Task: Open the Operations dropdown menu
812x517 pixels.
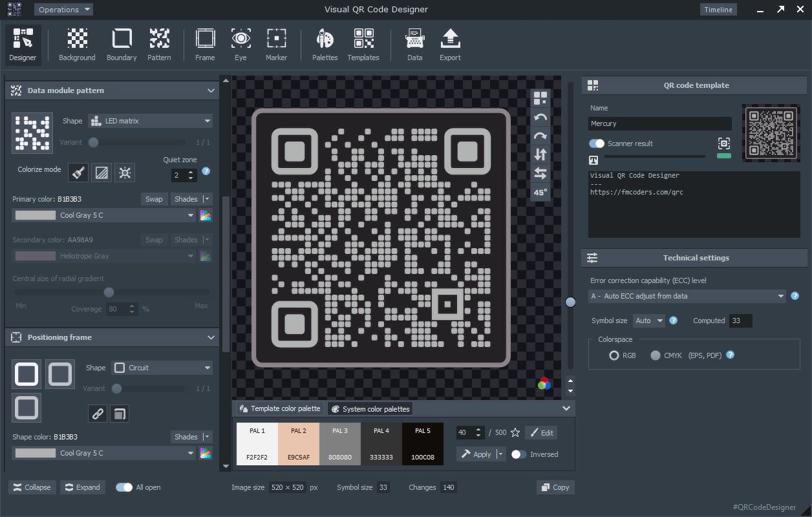Action: [x=63, y=10]
